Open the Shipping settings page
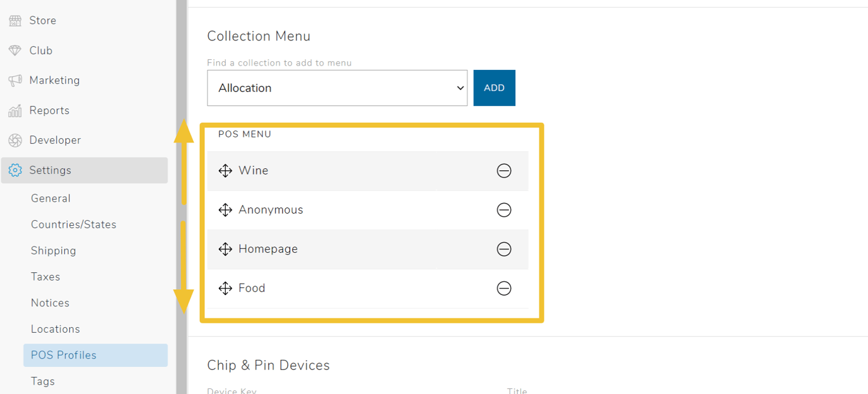Viewport: 868px width, 394px height. (x=53, y=250)
